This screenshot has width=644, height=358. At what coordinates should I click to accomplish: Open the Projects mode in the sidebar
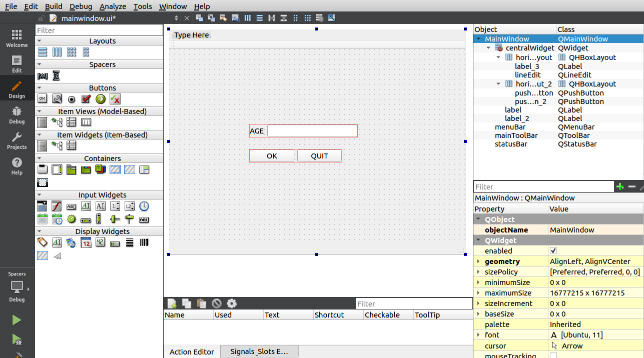(17, 140)
